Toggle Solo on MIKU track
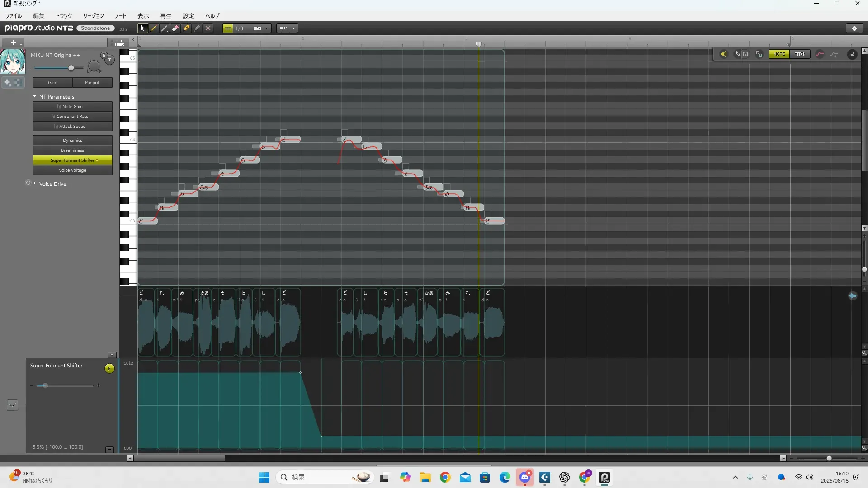This screenshot has width=868, height=488. tap(104, 55)
